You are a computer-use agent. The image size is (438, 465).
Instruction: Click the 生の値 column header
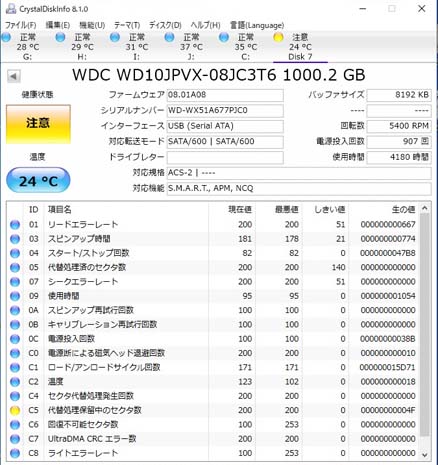(x=404, y=210)
